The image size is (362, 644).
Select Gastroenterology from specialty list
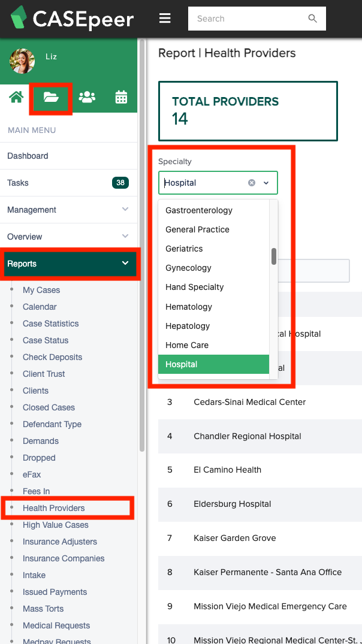coord(214,210)
